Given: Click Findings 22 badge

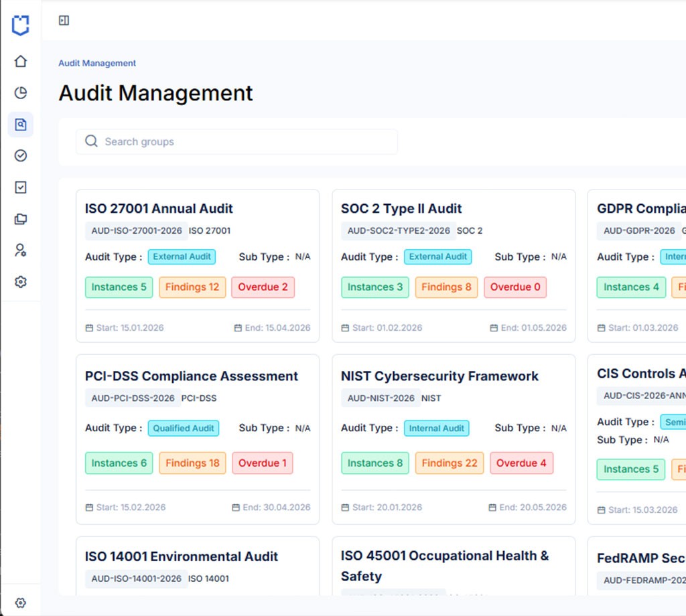Looking at the screenshot, I should pyautogui.click(x=450, y=463).
